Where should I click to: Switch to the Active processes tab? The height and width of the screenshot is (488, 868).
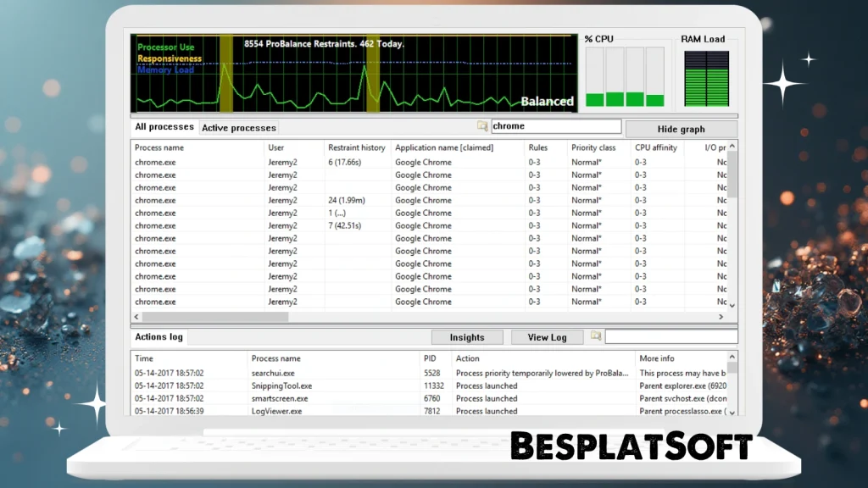(x=238, y=128)
